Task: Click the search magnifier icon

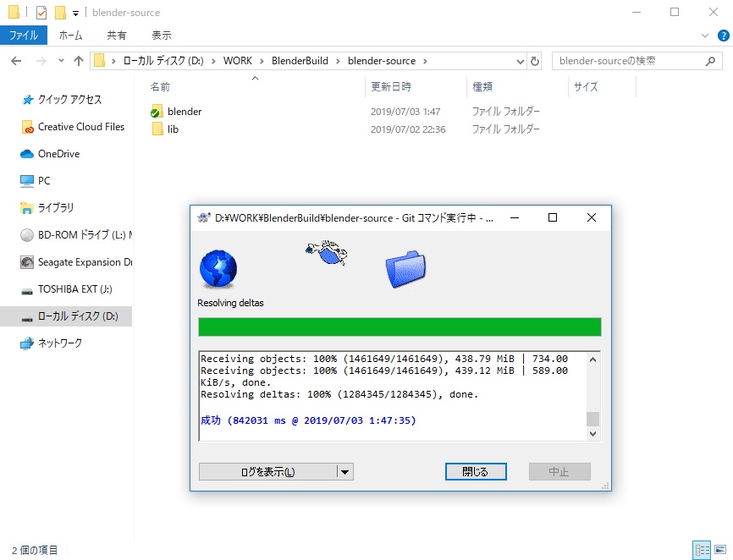Action: point(710,61)
